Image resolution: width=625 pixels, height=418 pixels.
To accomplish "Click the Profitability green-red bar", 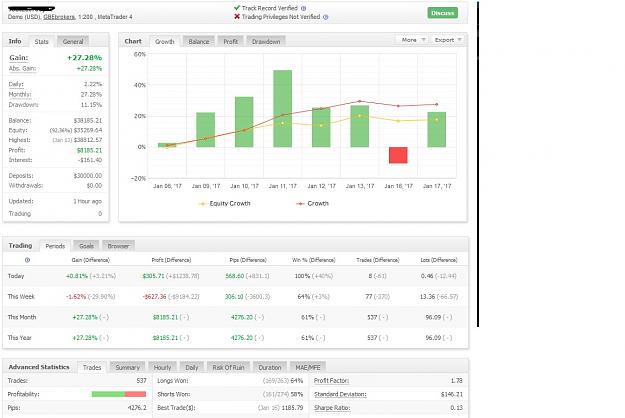I will (119, 394).
